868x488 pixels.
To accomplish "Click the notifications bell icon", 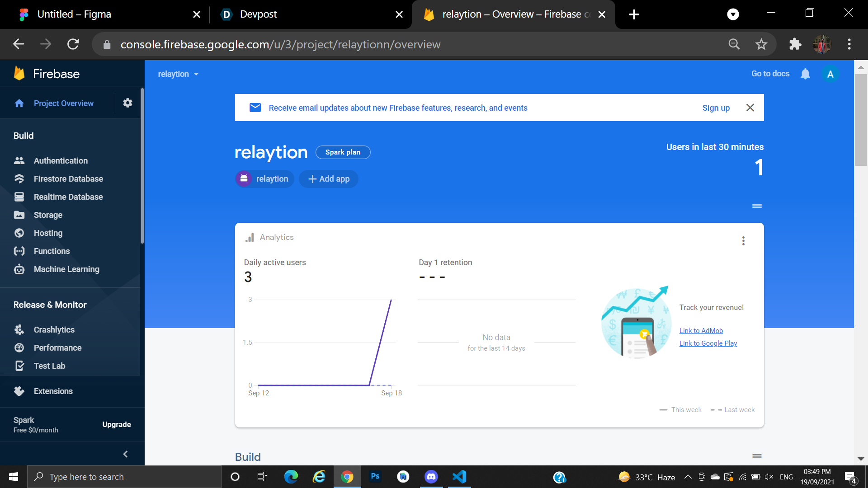I will point(805,74).
